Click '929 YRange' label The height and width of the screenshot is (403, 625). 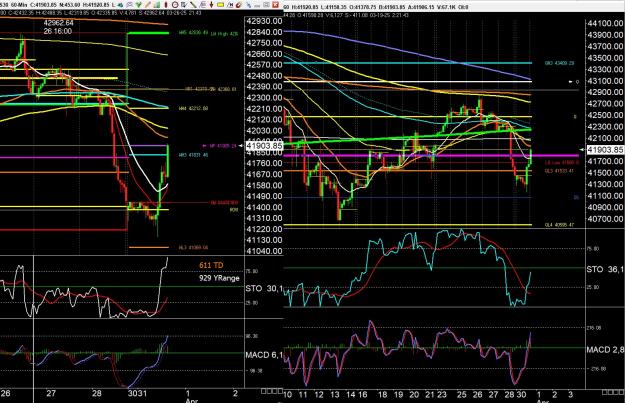click(219, 278)
